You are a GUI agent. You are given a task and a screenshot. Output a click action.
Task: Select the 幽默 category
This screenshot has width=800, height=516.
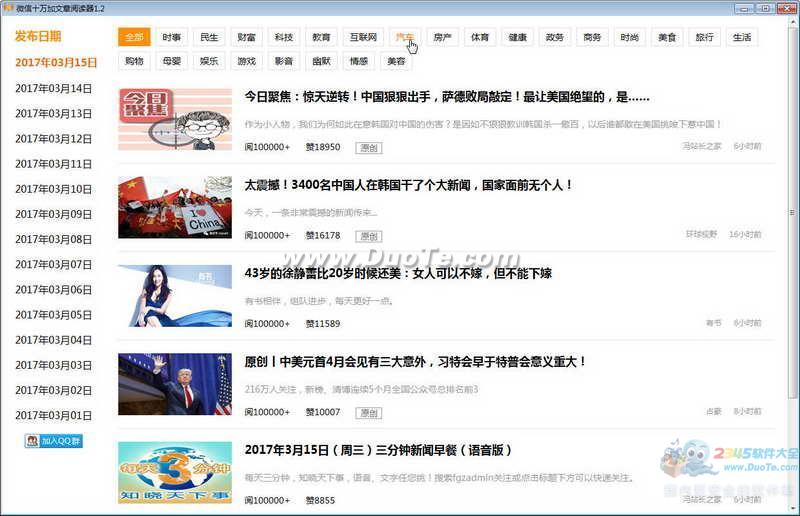(321, 61)
